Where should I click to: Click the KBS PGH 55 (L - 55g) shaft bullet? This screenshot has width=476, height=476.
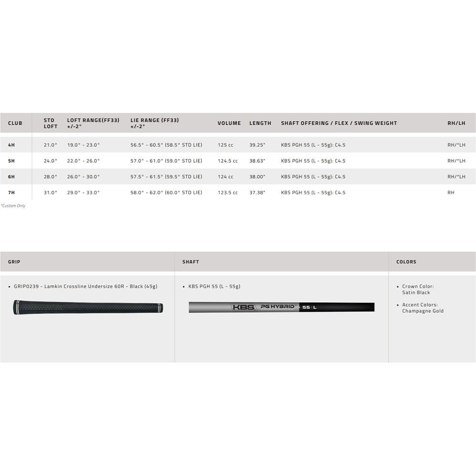[214, 286]
